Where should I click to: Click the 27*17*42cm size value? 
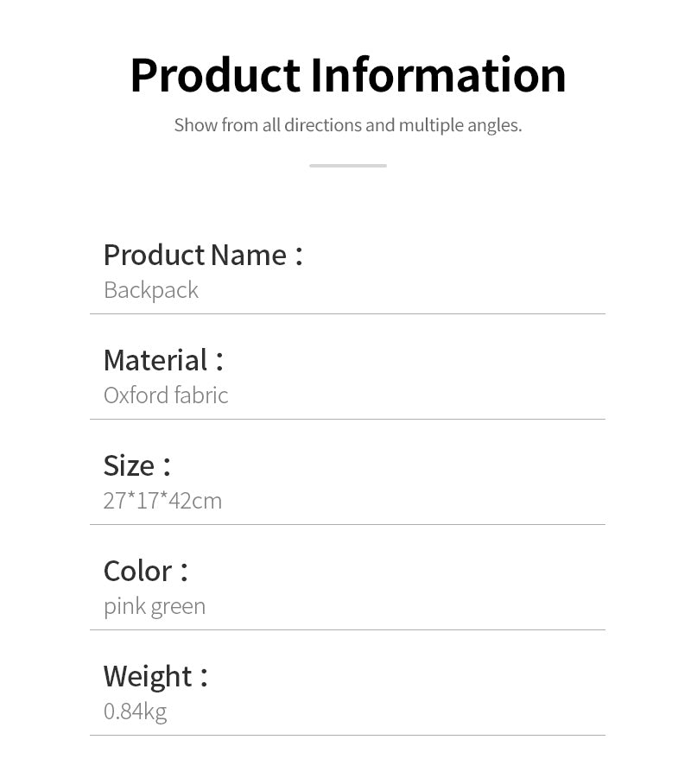[x=162, y=501]
